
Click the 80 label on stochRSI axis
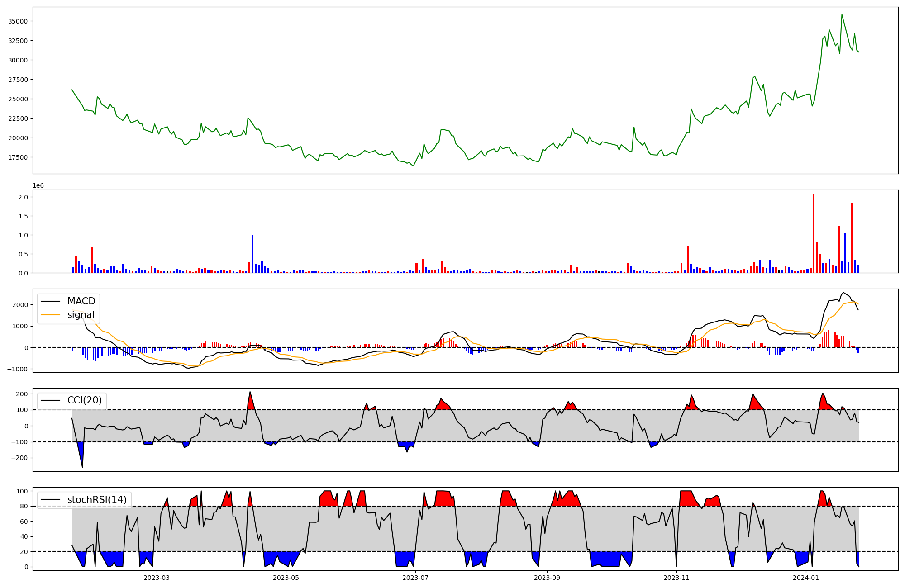(24, 507)
